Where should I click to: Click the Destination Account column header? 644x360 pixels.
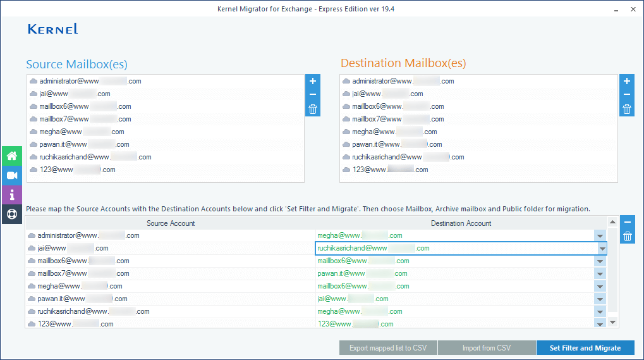(x=461, y=223)
